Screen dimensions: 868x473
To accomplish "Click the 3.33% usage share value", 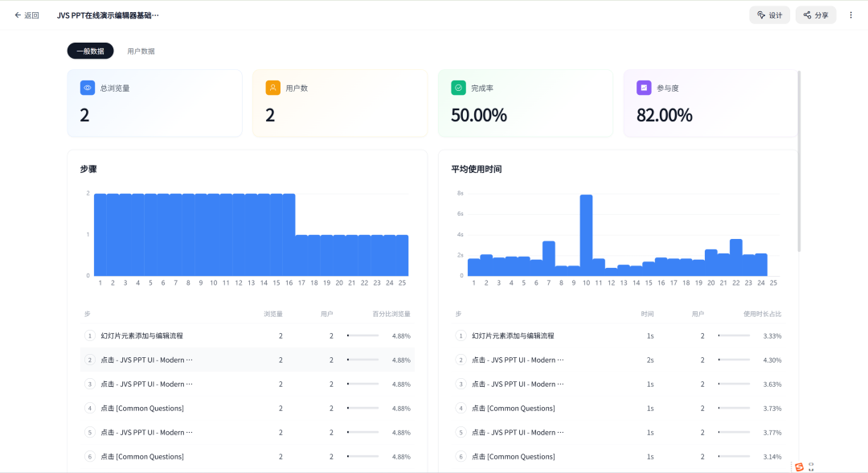I will (x=772, y=336).
